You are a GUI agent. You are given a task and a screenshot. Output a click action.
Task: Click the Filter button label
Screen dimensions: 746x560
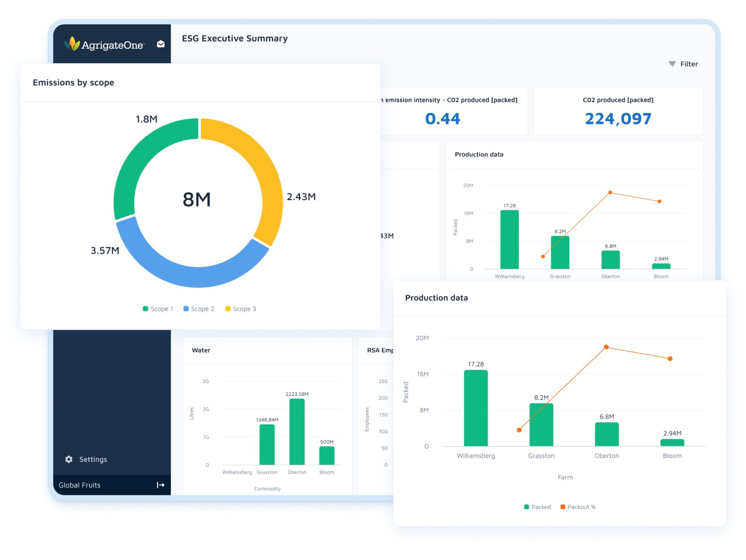tap(689, 64)
